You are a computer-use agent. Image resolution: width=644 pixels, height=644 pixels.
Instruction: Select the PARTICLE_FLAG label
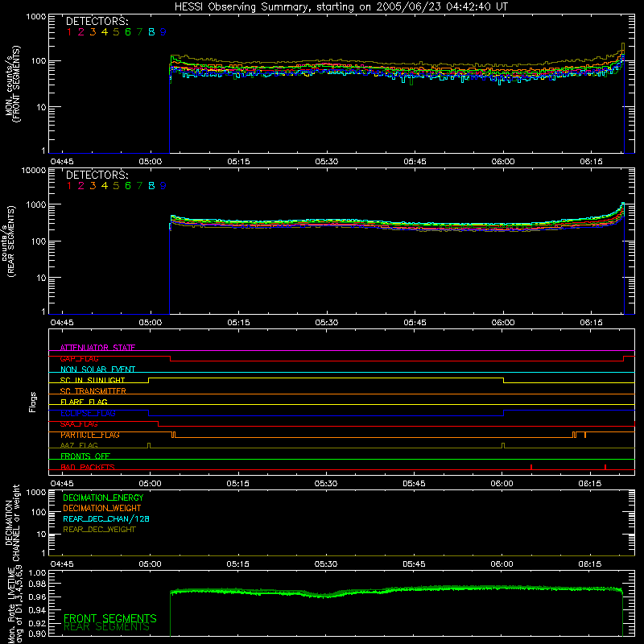pyautogui.click(x=90, y=435)
